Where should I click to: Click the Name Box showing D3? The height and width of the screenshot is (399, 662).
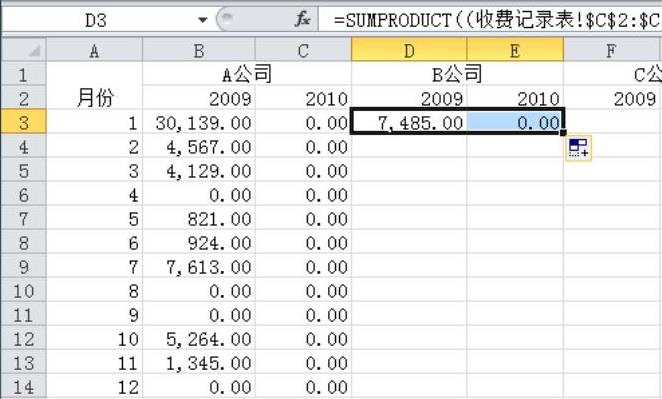(x=96, y=20)
